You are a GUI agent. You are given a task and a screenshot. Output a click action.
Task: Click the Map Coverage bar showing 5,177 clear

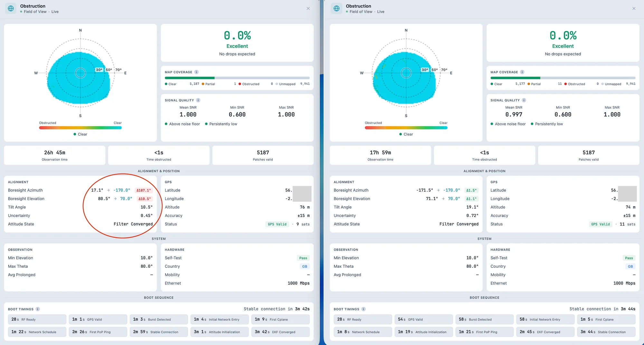(x=563, y=78)
